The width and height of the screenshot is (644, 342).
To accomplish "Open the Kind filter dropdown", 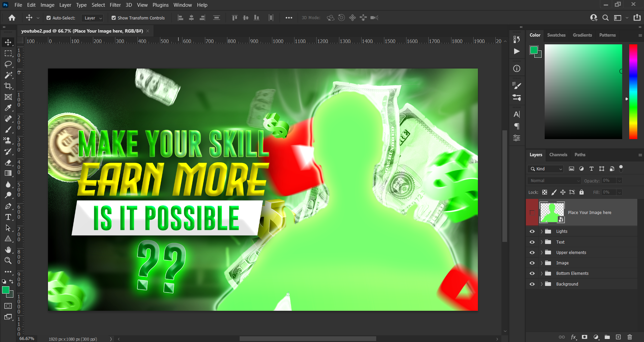I will coord(545,169).
